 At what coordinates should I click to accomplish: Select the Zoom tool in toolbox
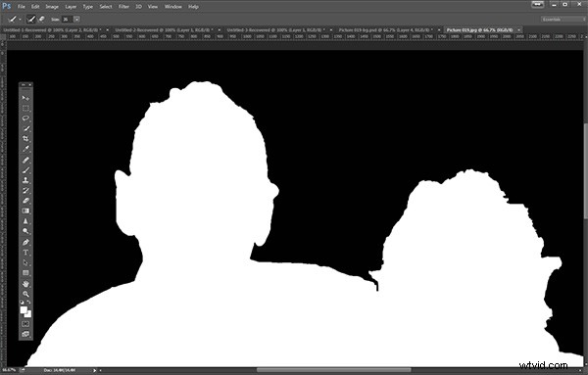pos(25,294)
